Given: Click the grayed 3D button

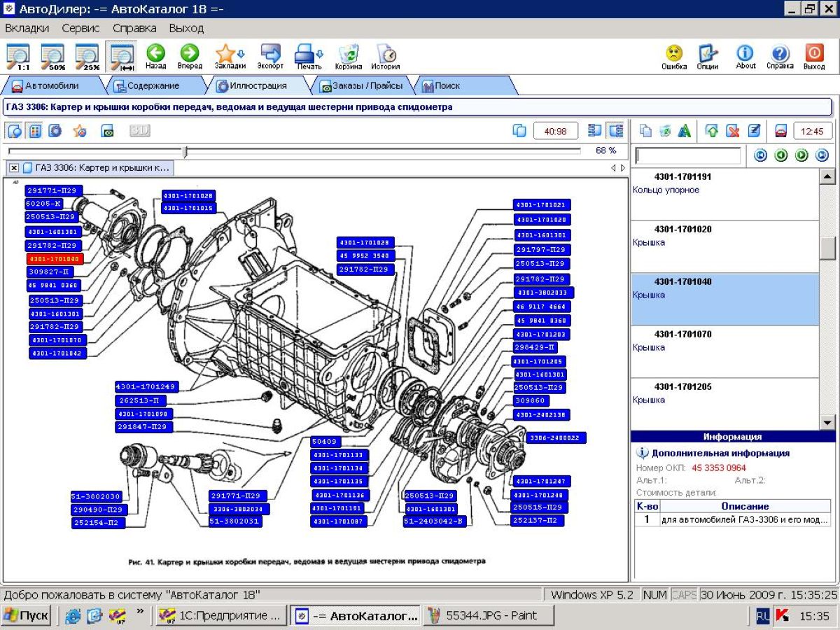Looking at the screenshot, I should pyautogui.click(x=140, y=130).
